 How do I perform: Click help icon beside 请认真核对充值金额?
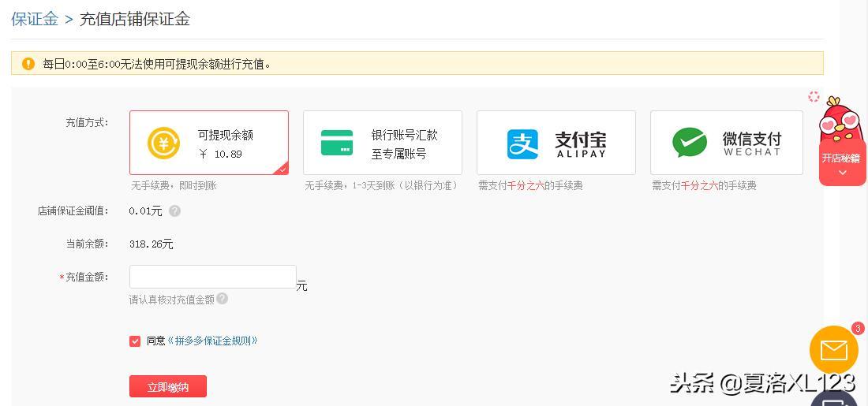(222, 299)
